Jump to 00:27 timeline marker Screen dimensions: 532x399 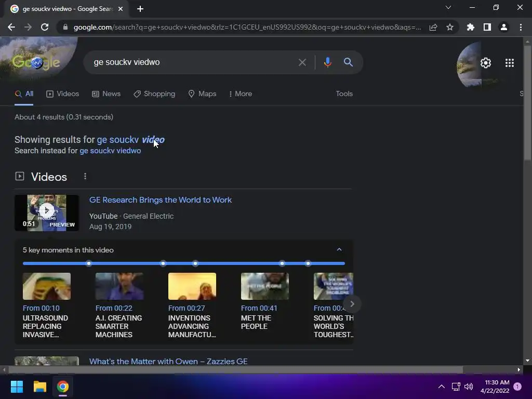coord(195,263)
